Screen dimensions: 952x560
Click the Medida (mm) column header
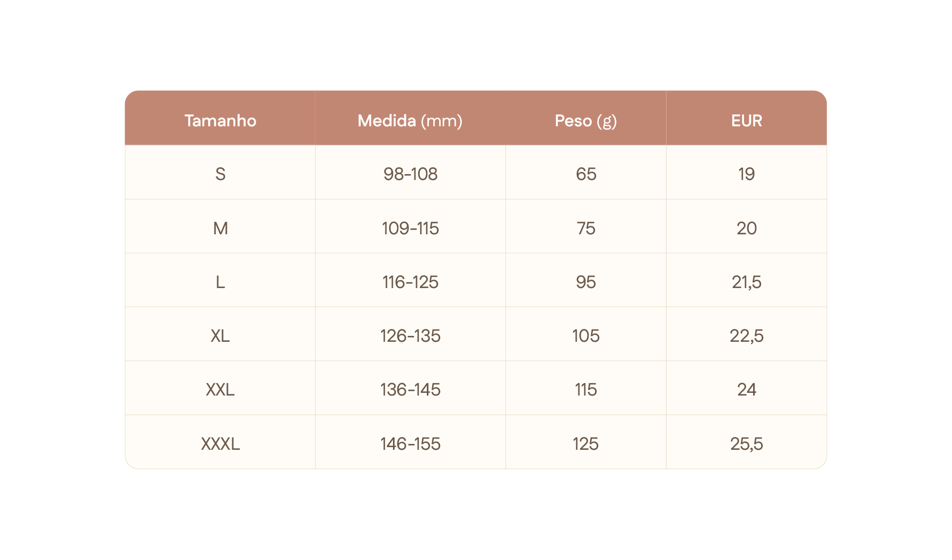(410, 120)
